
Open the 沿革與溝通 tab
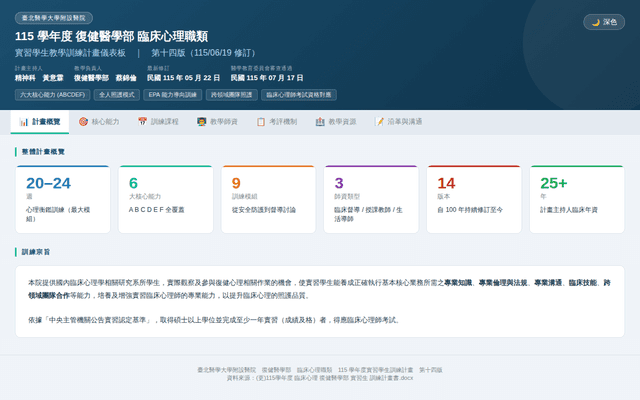coord(398,122)
